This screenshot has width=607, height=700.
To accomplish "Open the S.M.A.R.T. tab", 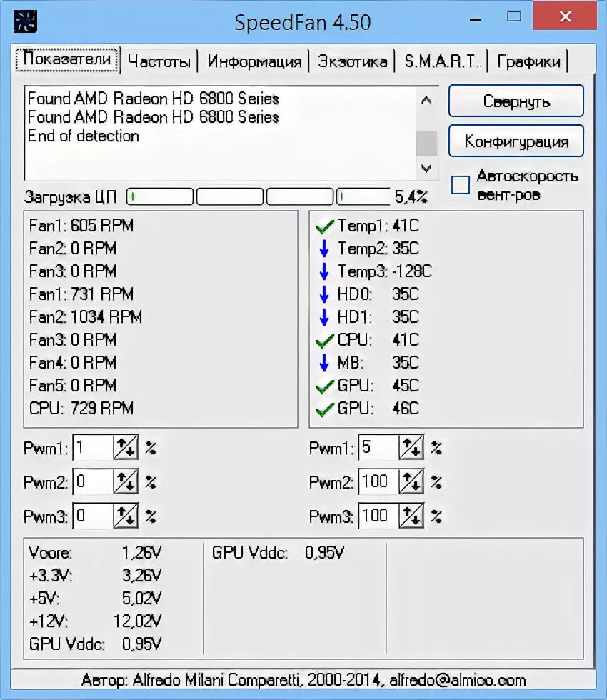I will coord(441,61).
